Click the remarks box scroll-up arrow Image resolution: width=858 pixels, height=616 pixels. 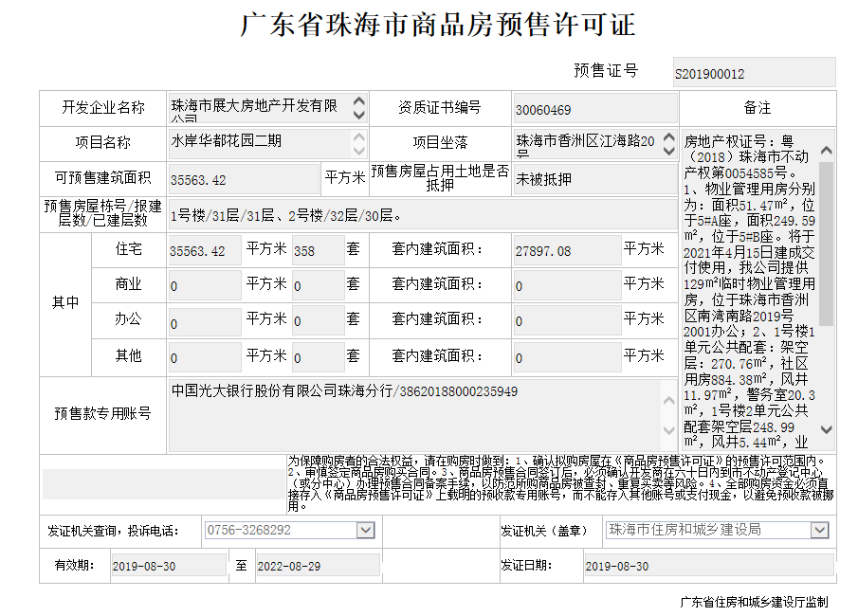(x=826, y=151)
